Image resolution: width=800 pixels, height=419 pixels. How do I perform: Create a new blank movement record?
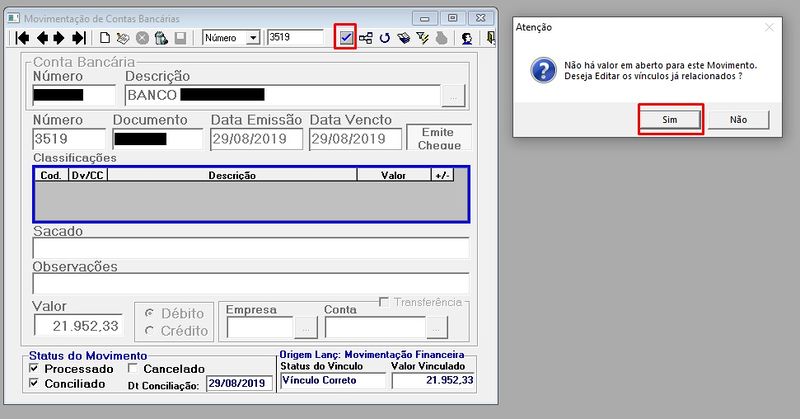[105, 38]
